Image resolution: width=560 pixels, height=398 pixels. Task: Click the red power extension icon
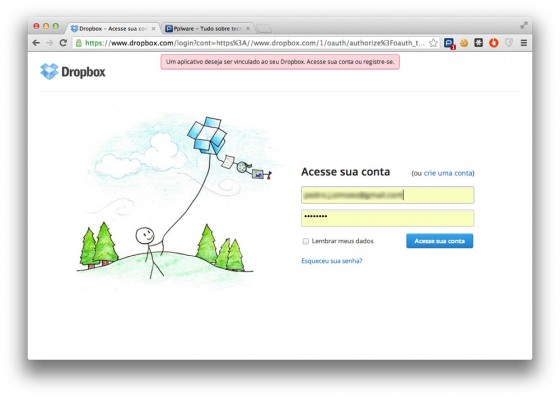pos(494,43)
